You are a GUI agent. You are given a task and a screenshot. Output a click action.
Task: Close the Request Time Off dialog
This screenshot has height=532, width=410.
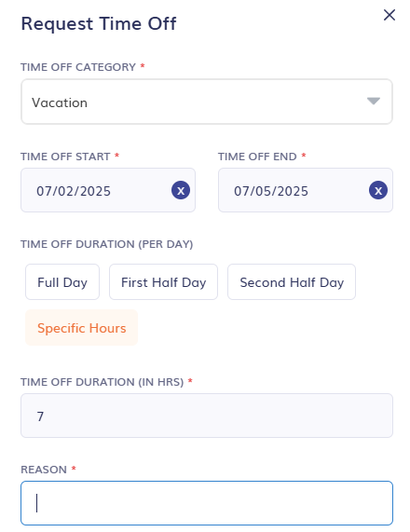[389, 15]
